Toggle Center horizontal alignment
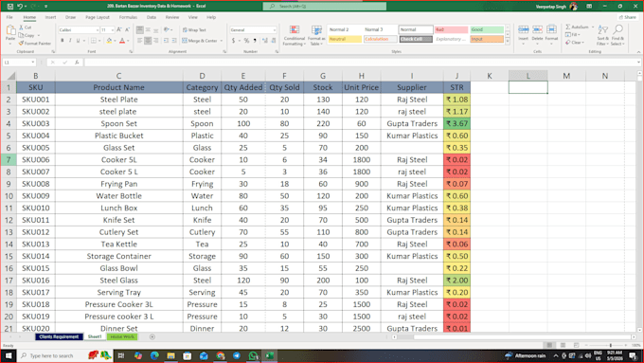The width and height of the screenshot is (644, 363). pyautogui.click(x=148, y=41)
